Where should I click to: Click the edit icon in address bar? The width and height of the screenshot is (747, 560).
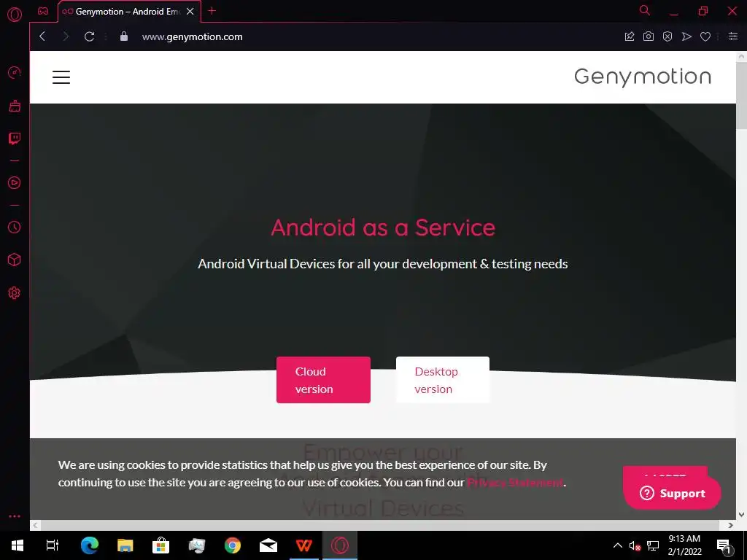coord(630,36)
